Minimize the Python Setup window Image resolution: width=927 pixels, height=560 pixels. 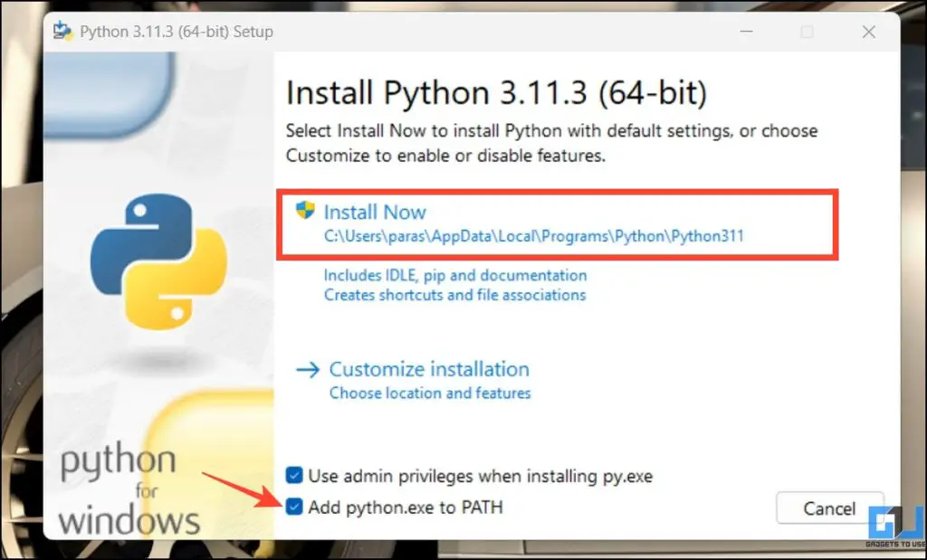tap(746, 32)
